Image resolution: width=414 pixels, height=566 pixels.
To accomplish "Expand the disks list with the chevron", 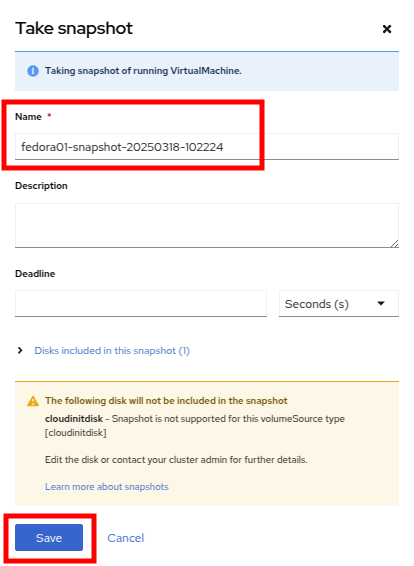I will (x=20, y=351).
